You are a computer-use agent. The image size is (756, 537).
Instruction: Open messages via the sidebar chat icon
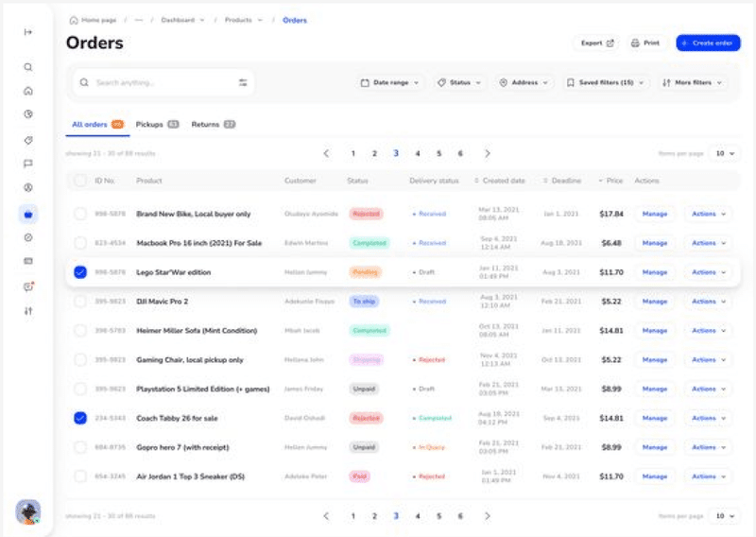28,164
